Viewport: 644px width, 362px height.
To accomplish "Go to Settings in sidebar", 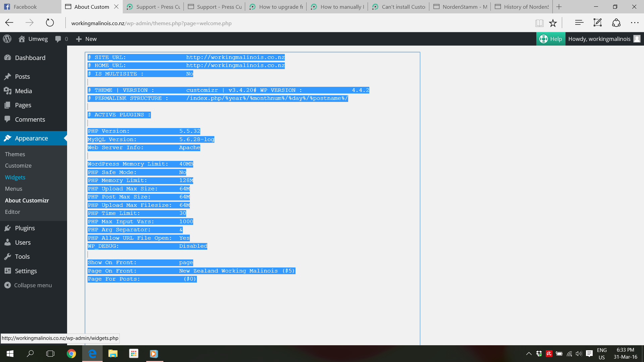I will pos(26,271).
